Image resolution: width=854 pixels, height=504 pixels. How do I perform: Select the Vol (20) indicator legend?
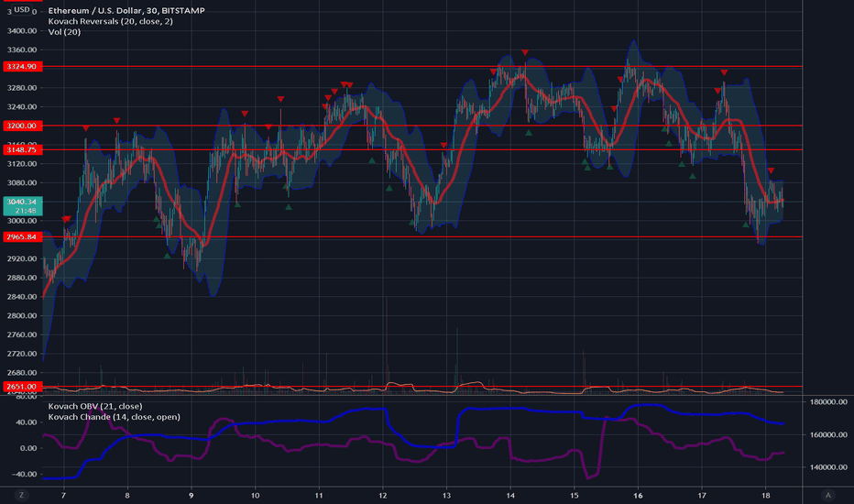point(64,31)
